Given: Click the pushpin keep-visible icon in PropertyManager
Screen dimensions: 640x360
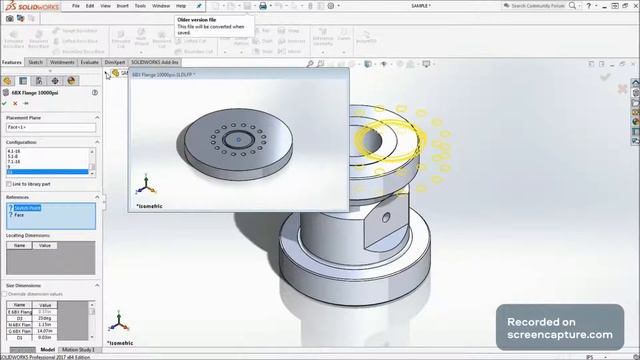Looking at the screenshot, I should [x=26, y=104].
